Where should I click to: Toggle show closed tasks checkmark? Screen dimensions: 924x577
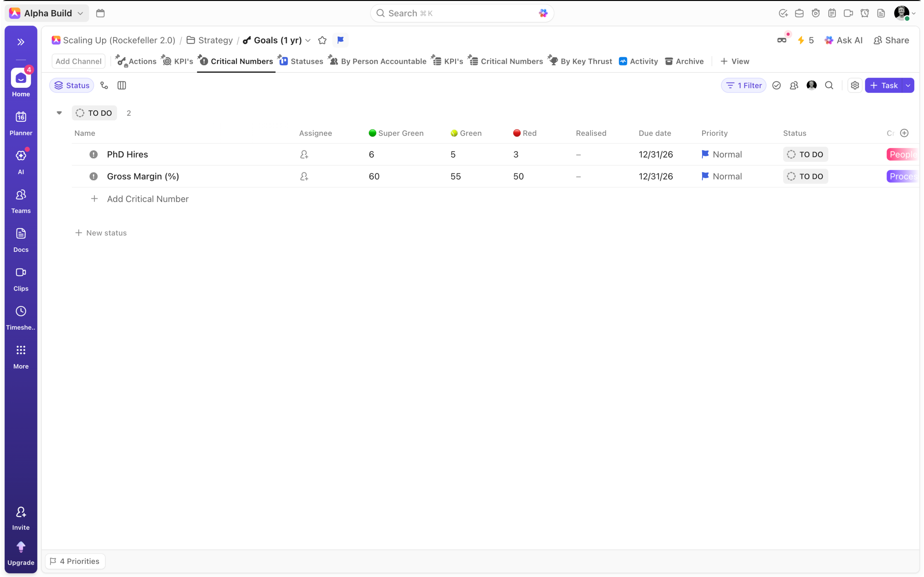point(776,86)
